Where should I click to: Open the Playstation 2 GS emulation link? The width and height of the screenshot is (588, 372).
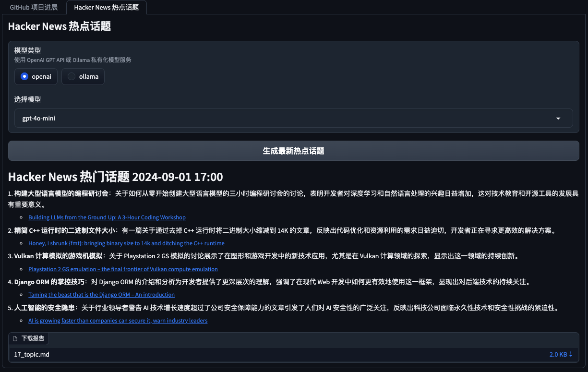point(123,269)
